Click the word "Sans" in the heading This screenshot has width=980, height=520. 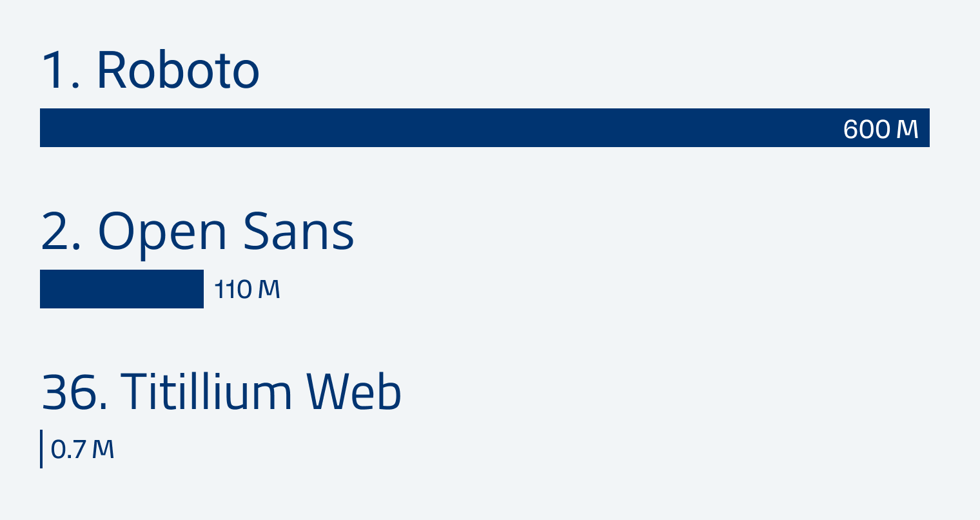tap(299, 232)
